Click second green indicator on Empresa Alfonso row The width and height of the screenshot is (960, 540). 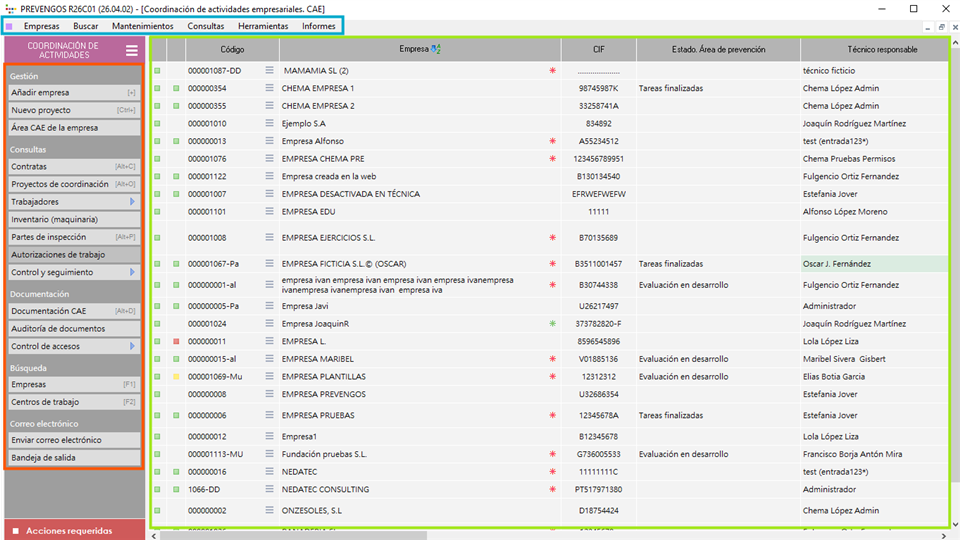coord(176,141)
